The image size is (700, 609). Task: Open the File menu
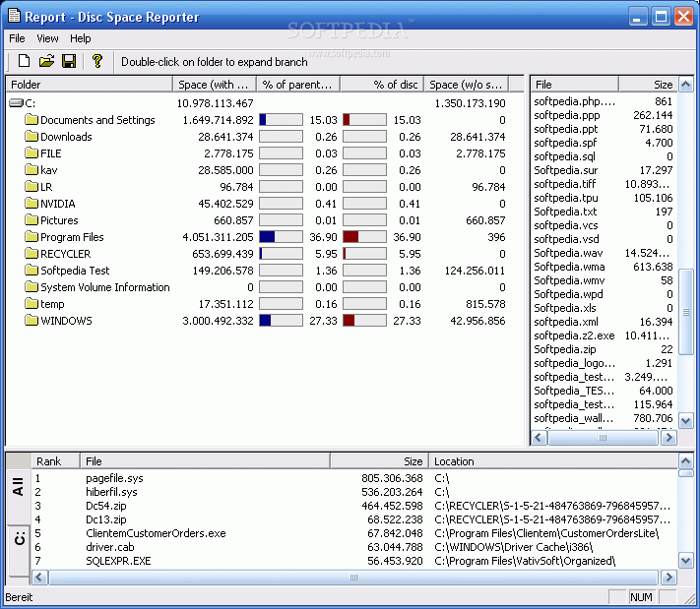coord(17,38)
